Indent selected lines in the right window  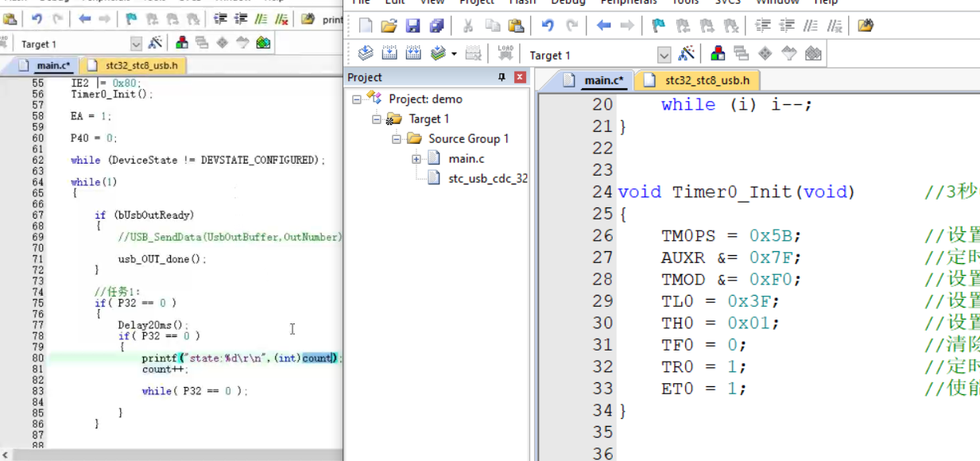pyautogui.click(x=763, y=26)
